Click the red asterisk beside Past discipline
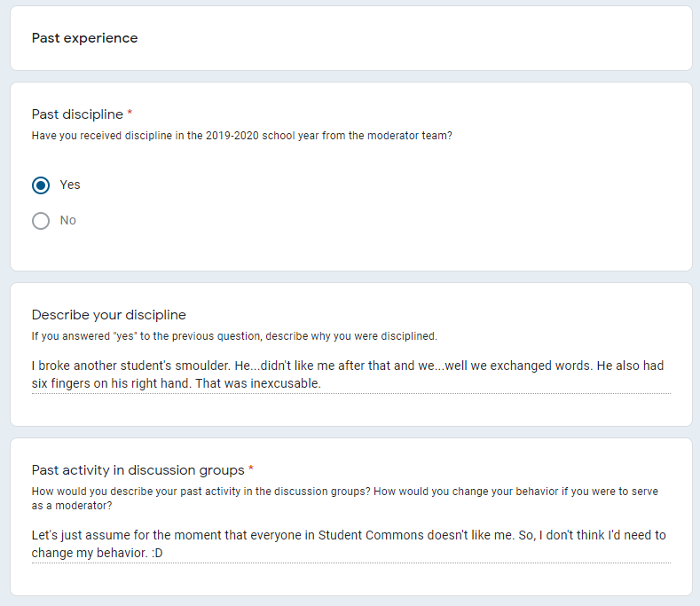700x606 pixels. pyautogui.click(x=130, y=113)
